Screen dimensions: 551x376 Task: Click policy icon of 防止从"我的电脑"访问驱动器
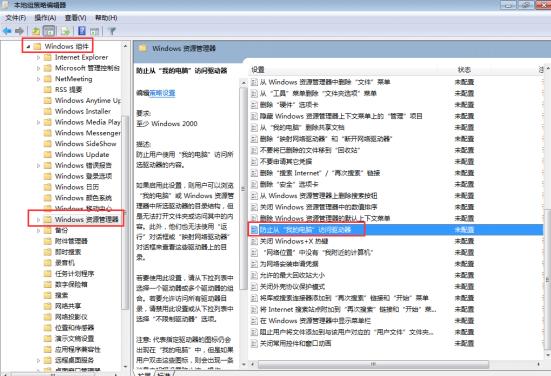(x=254, y=230)
